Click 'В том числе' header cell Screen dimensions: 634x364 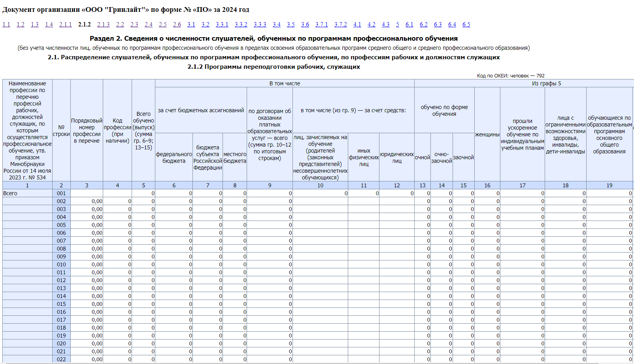[x=285, y=83]
